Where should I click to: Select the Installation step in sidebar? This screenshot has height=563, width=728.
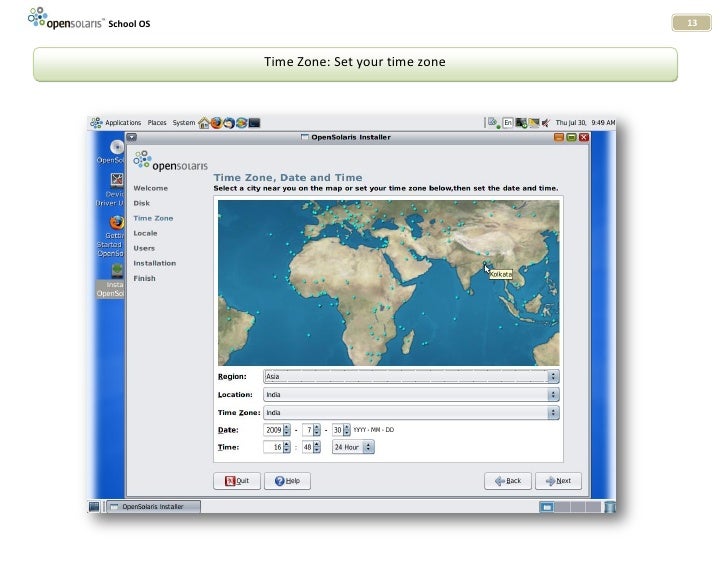point(155,263)
